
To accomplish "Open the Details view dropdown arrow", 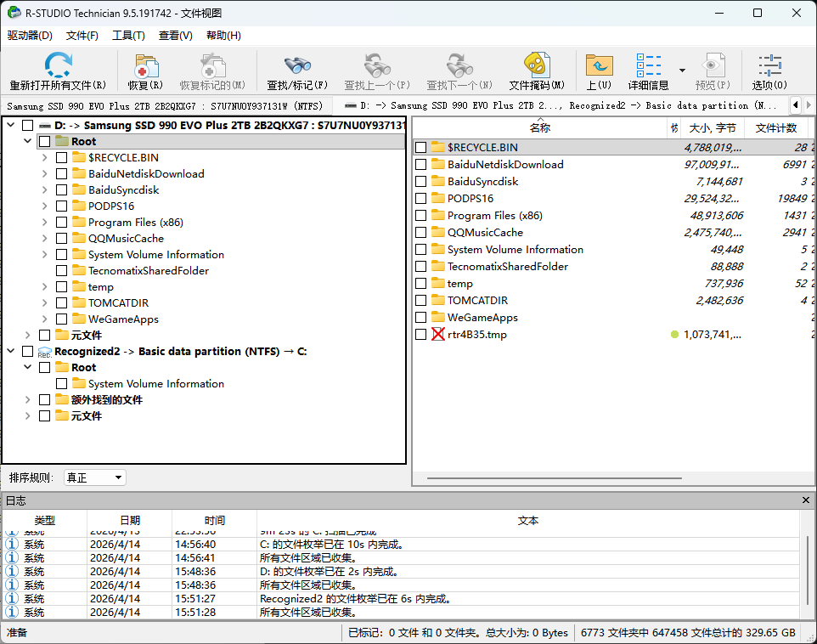I will (682, 70).
